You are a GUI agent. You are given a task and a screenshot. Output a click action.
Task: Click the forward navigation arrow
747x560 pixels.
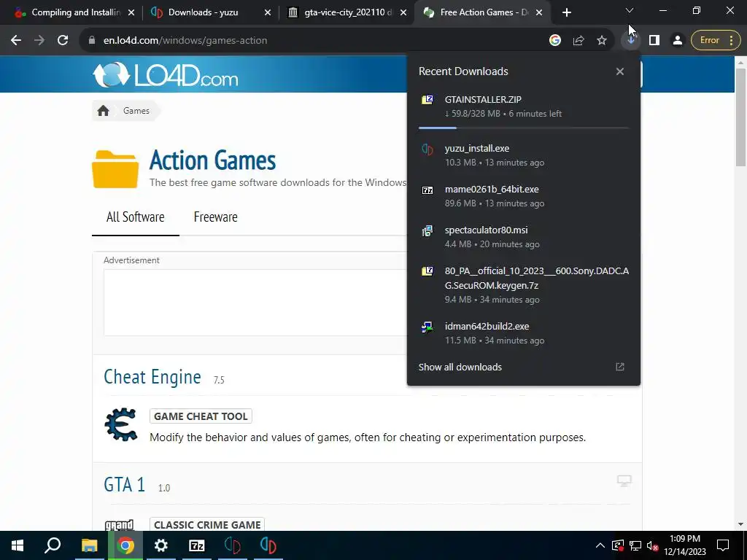pos(39,41)
